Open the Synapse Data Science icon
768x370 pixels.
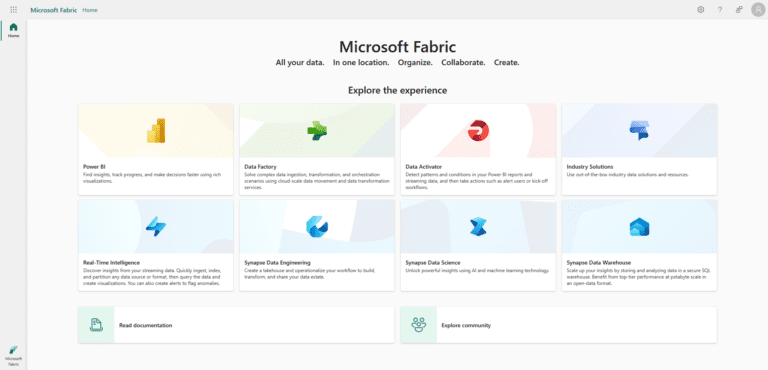[x=478, y=226]
